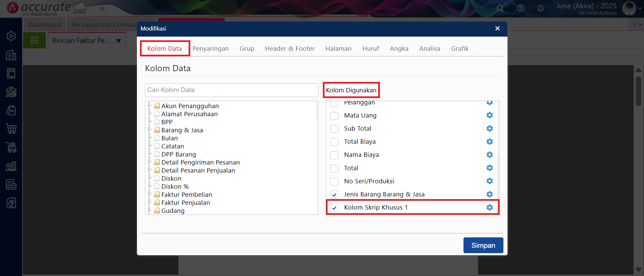Switch to the Grup tab
The width and height of the screenshot is (644, 276).
click(x=247, y=48)
